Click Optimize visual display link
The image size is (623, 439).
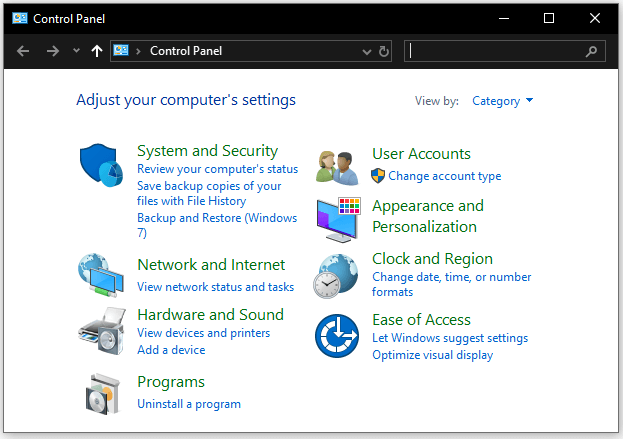tap(432, 355)
